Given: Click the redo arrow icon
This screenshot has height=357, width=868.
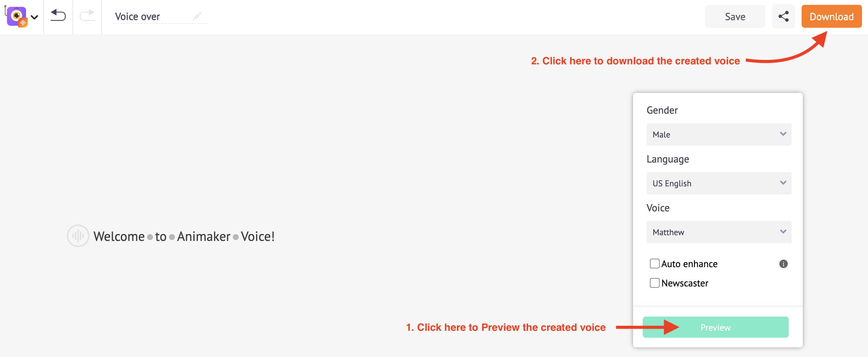Looking at the screenshot, I should (x=87, y=15).
